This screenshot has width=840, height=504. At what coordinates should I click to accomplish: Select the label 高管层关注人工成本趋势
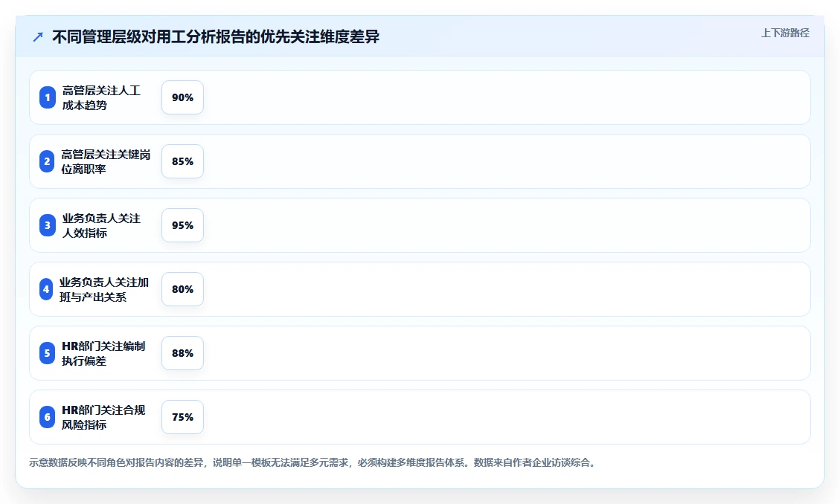(x=101, y=97)
